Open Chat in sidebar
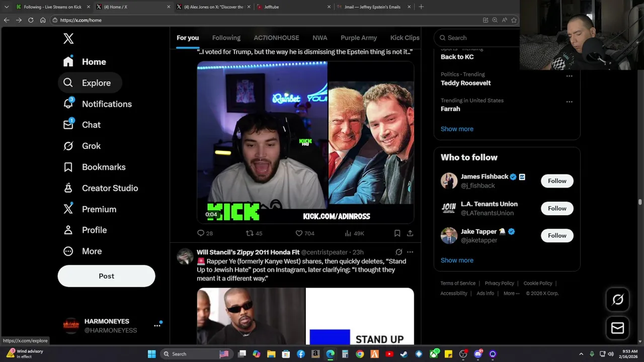 82,125
